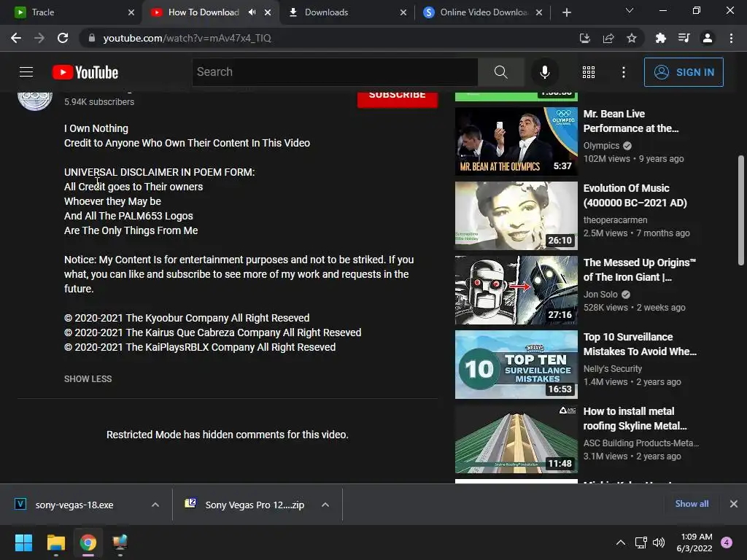Click The Messed Up Origins video title
This screenshot has height=560, width=747.
pyautogui.click(x=639, y=270)
